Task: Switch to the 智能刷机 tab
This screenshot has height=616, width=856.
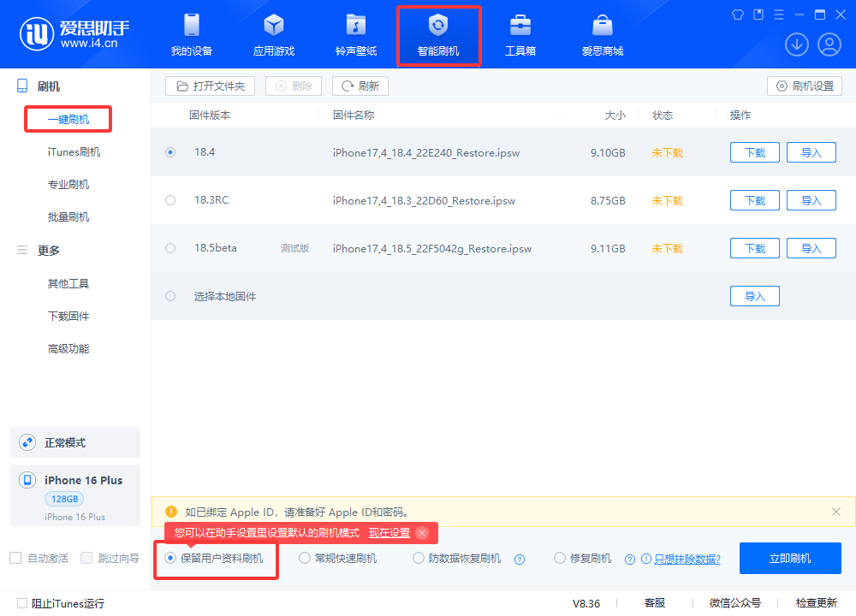Action: tap(439, 34)
